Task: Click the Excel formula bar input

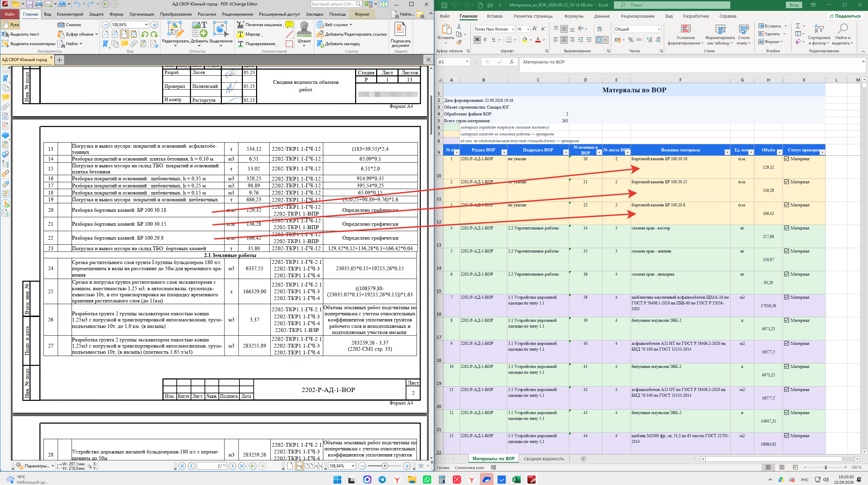Action: (690, 62)
